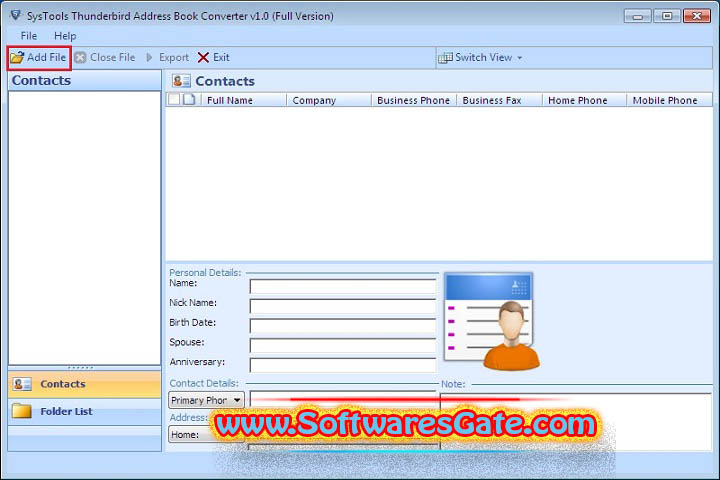The image size is (720, 480).
Task: Click the Close File toolbar button
Action: (x=105, y=58)
